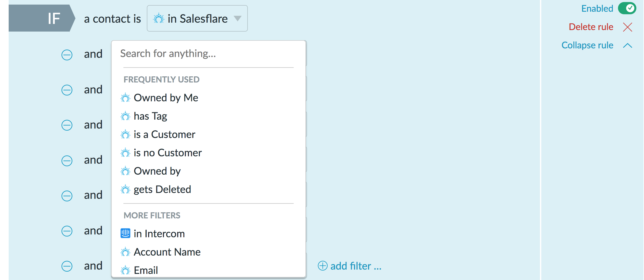Screen dimensions: 644x280
Task: Click the 'Delete rule' link
Action: [x=591, y=27]
